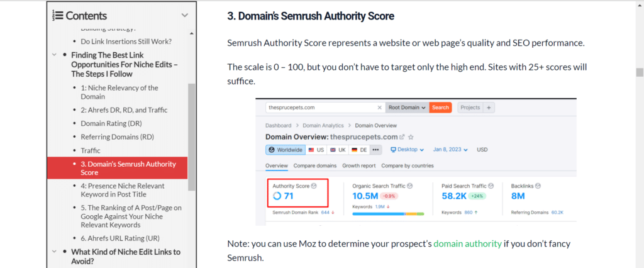Click the Semrush domain overview screenshot

(416, 162)
